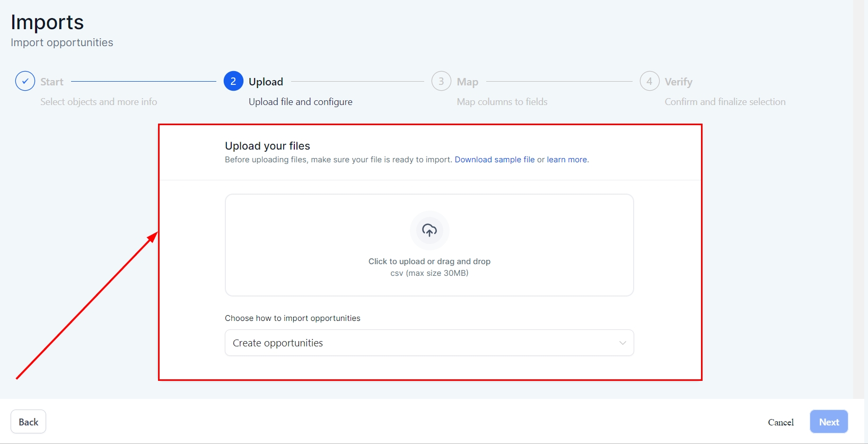Click the step 2 Upload circle icon

[233, 81]
